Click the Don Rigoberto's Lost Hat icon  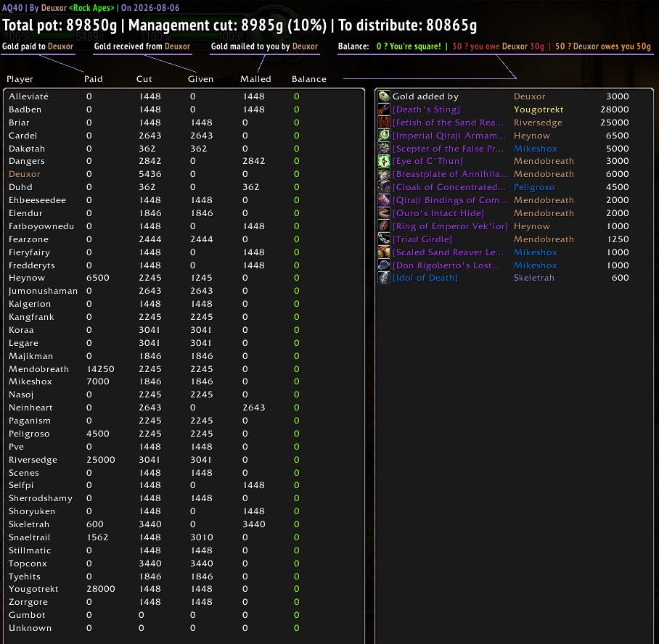[x=384, y=265]
